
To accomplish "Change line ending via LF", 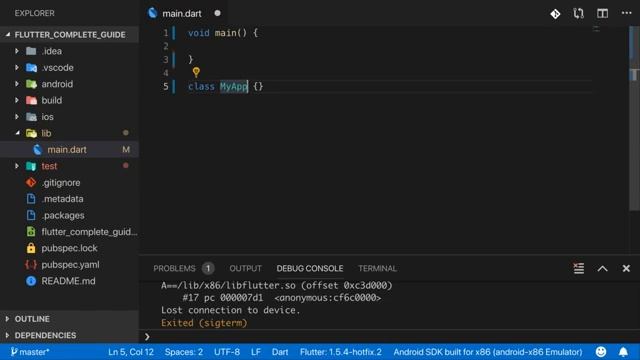I will click(x=256, y=352).
